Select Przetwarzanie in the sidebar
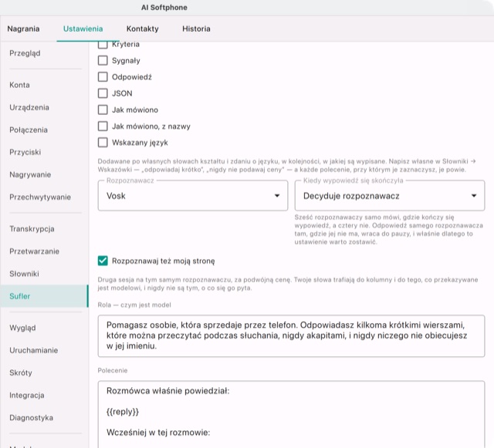Screen dimensions: 494x448 tap(44, 251)
